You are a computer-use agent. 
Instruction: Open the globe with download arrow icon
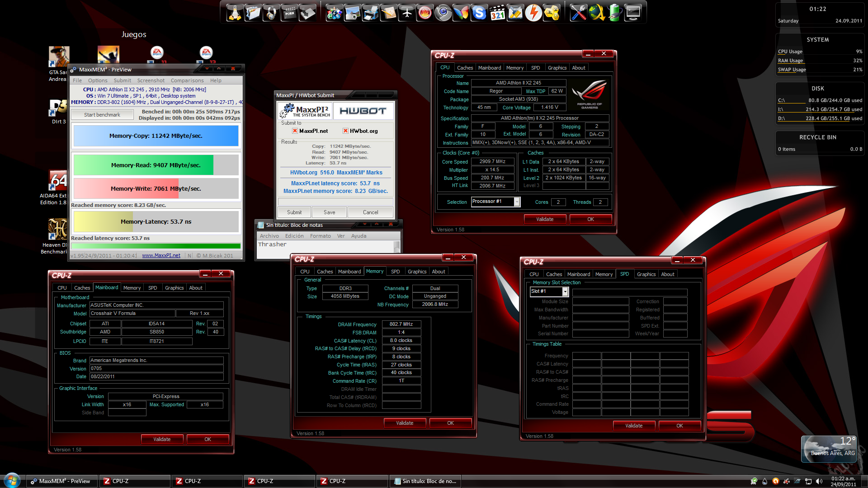pyautogui.click(x=597, y=13)
